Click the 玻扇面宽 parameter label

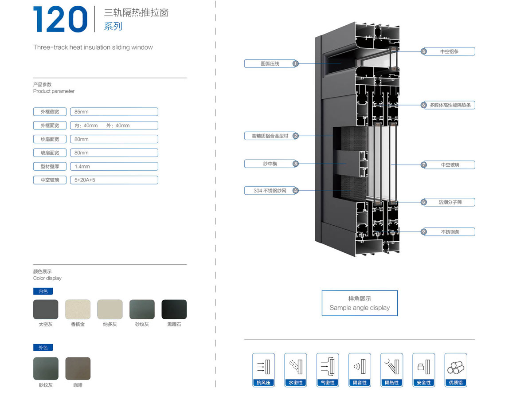click(50, 153)
